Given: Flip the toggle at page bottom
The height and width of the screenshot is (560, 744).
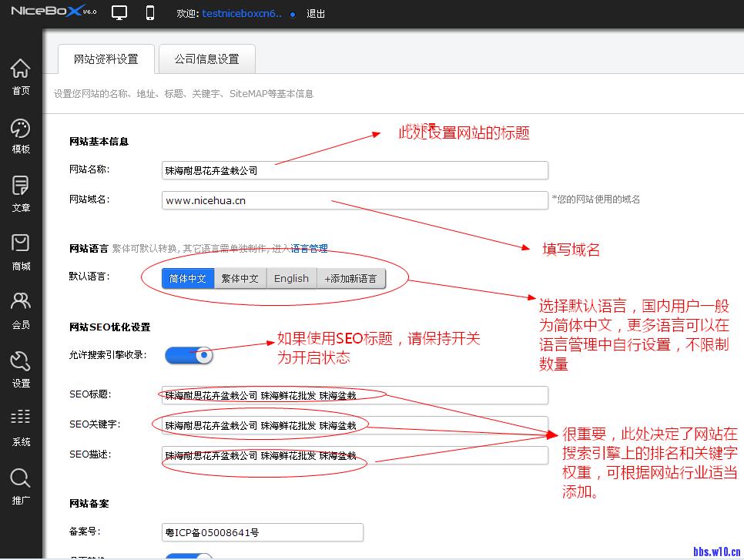Looking at the screenshot, I should [x=188, y=556].
